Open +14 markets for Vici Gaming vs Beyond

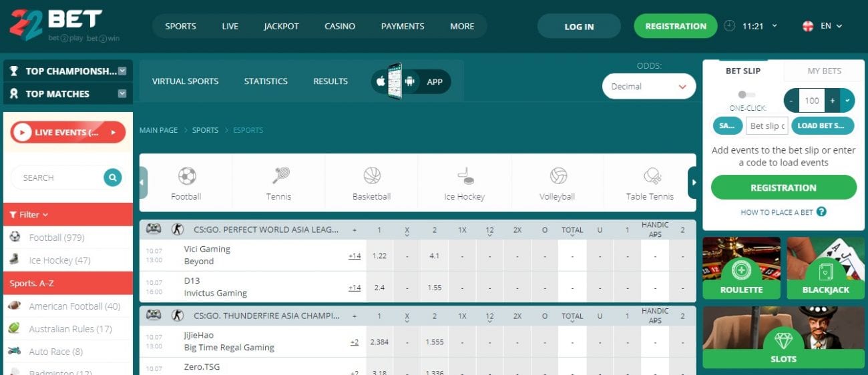355,256
